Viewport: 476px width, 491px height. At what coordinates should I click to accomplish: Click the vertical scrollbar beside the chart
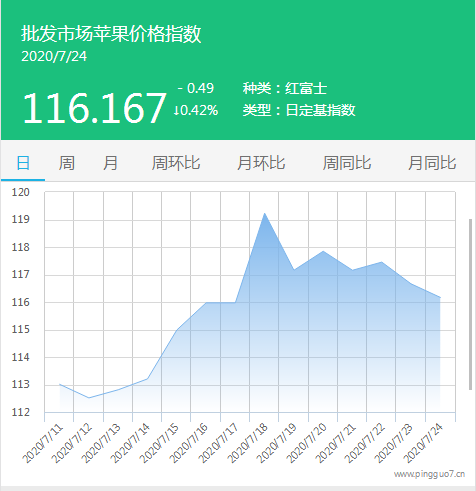pyautogui.click(x=470, y=304)
